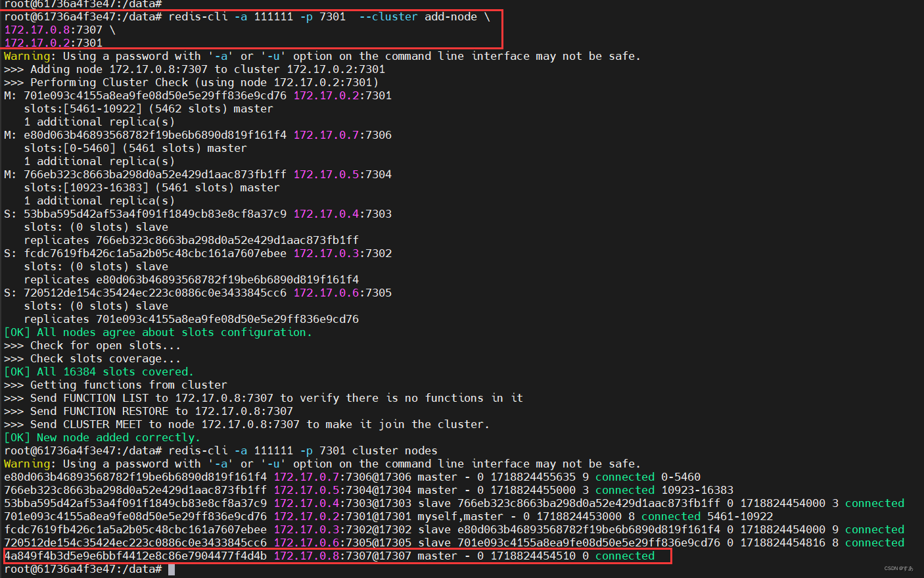Image resolution: width=924 pixels, height=578 pixels.
Task: Click the 'replicates 701e093c4155...' line
Action: [191, 320]
